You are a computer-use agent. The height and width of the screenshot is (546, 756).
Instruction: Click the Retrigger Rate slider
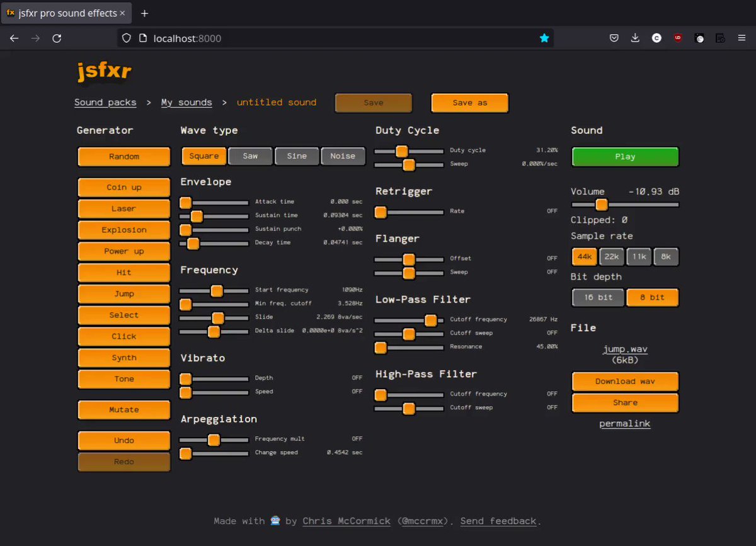(409, 212)
